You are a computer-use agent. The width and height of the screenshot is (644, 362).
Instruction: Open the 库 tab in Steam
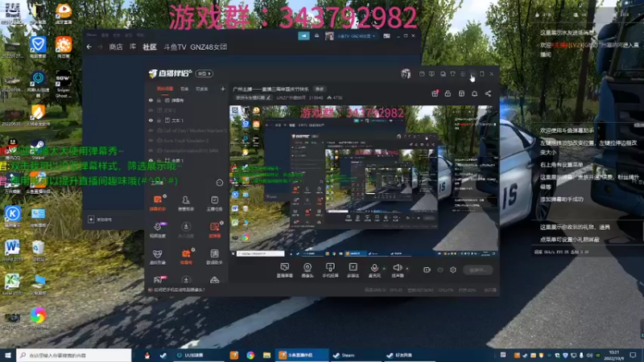click(133, 47)
